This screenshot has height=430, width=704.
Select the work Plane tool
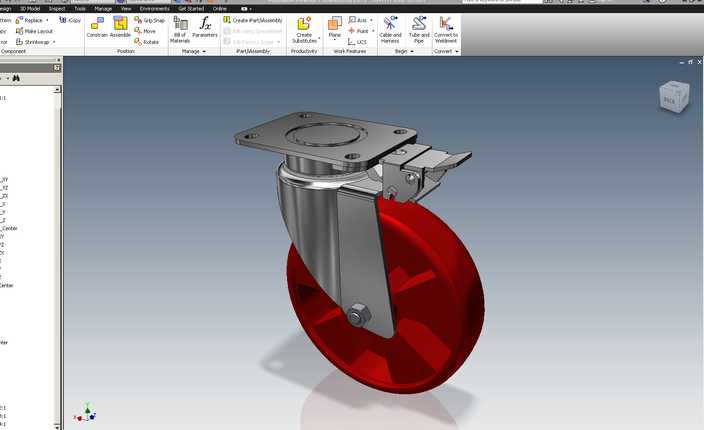click(x=334, y=27)
